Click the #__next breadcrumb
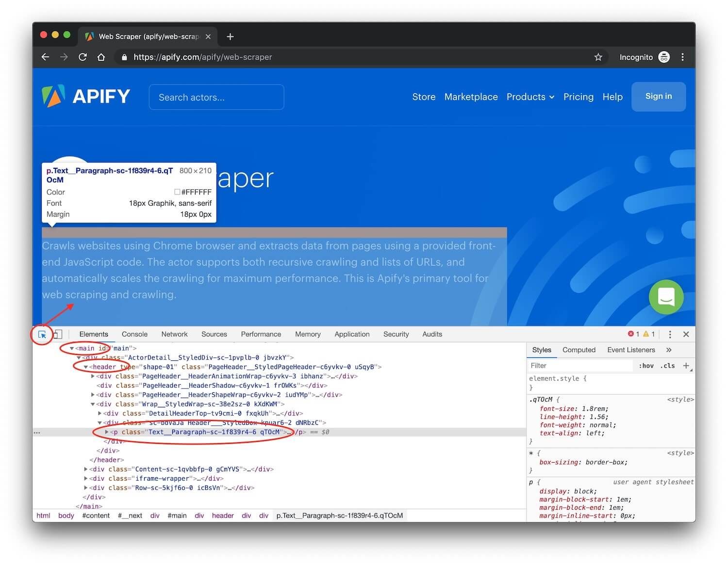Viewport: 728px width, 565px height. pos(130,516)
